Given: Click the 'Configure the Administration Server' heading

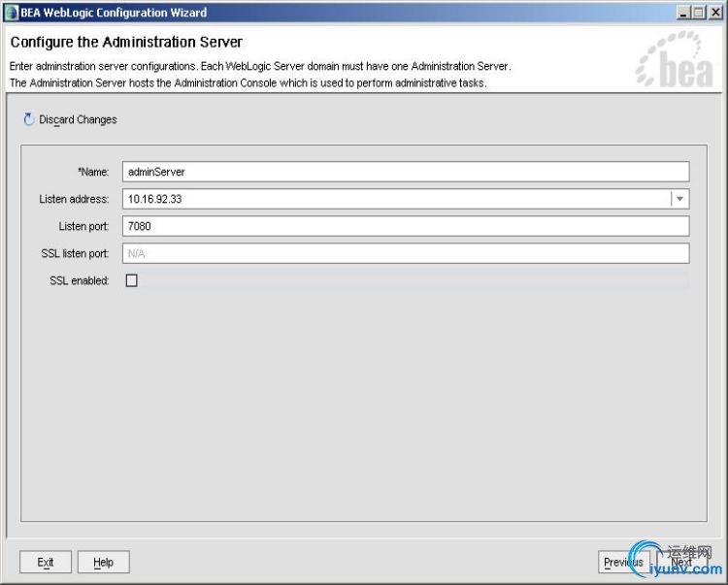Looking at the screenshot, I should tap(126, 43).
